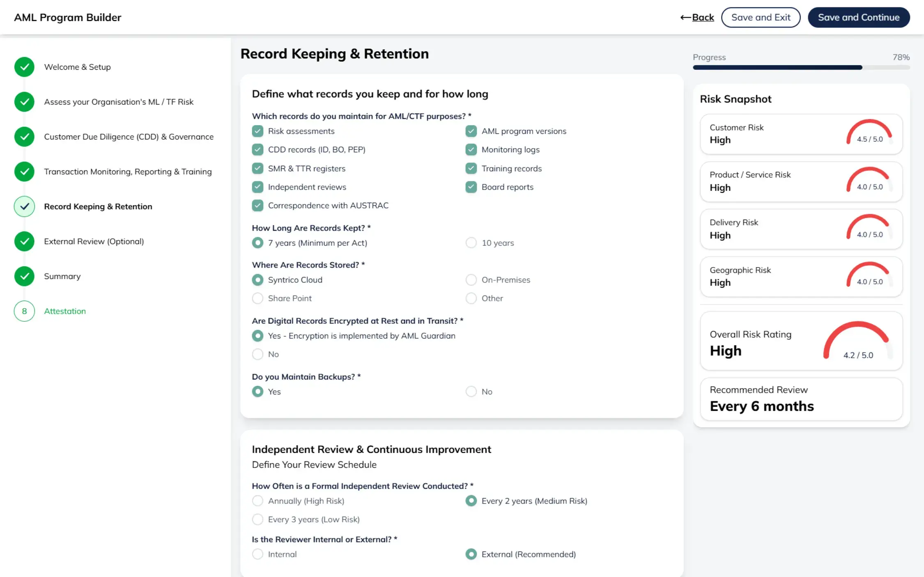Screen dimensions: 924x577
Task: Go to the Summary step
Action: pos(62,276)
